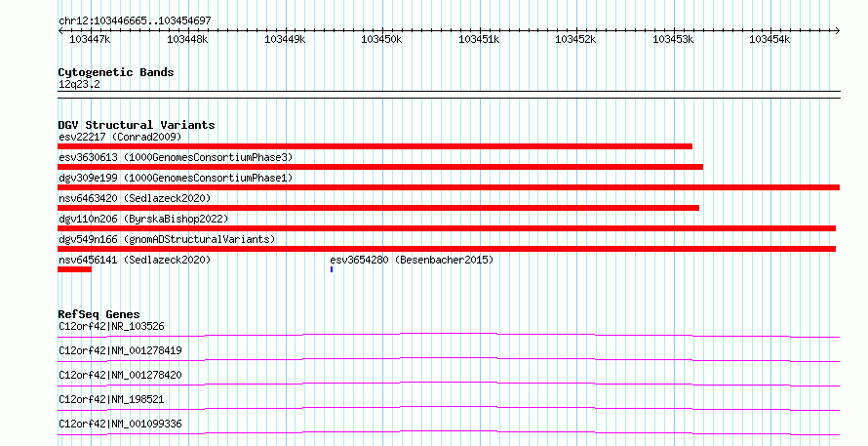Select the RefSeq Genes track title
The height and width of the screenshot is (446, 868).
tap(99, 314)
